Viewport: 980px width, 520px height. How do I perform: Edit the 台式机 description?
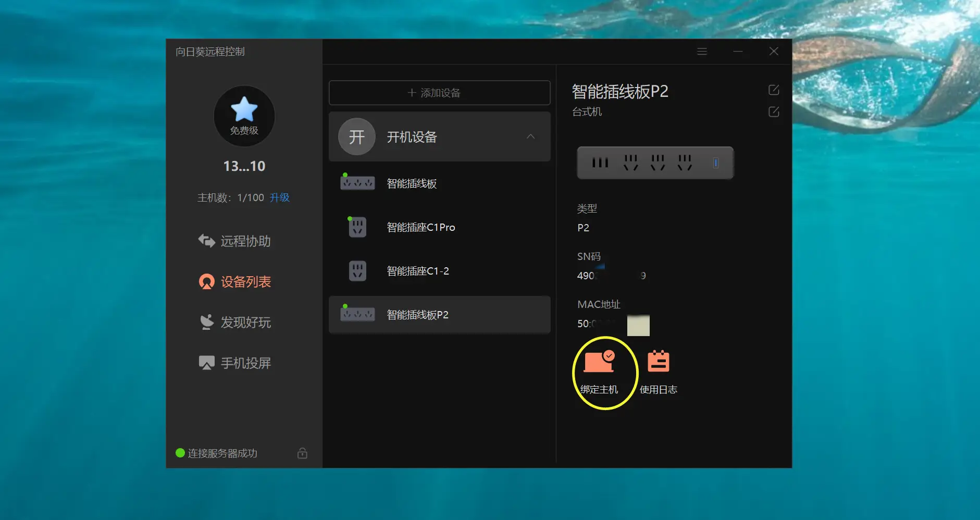click(774, 112)
